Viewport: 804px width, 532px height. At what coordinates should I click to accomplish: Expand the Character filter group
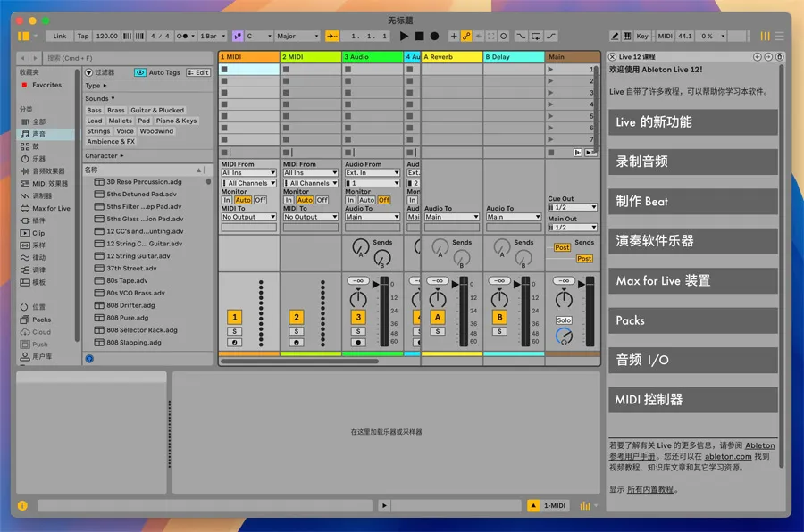(105, 155)
